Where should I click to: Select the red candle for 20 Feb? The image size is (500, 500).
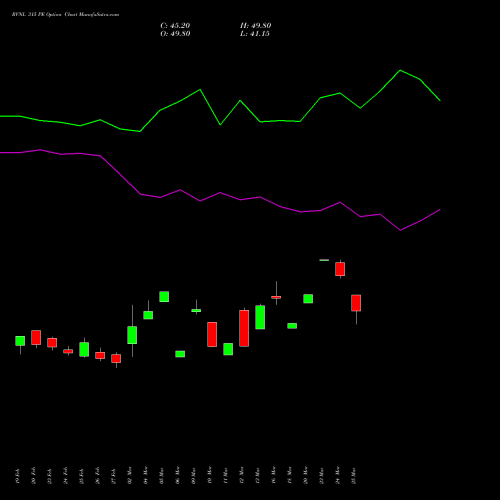(x=36, y=338)
